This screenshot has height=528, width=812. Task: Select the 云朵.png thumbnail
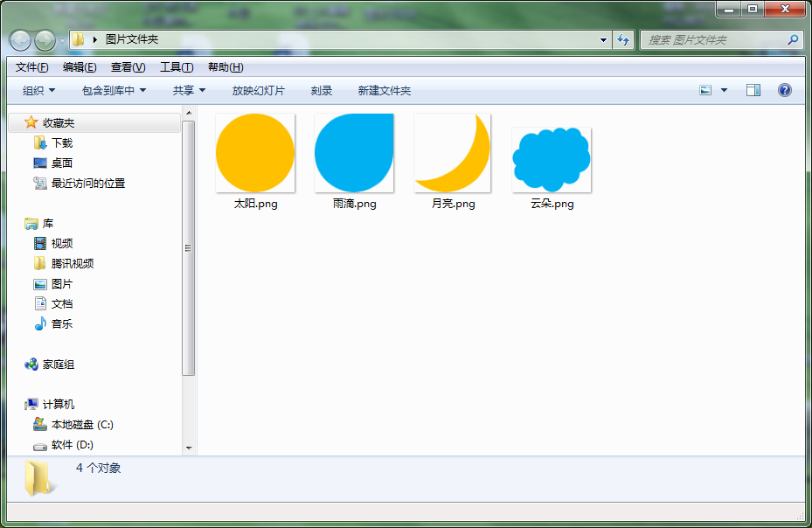[x=552, y=160]
